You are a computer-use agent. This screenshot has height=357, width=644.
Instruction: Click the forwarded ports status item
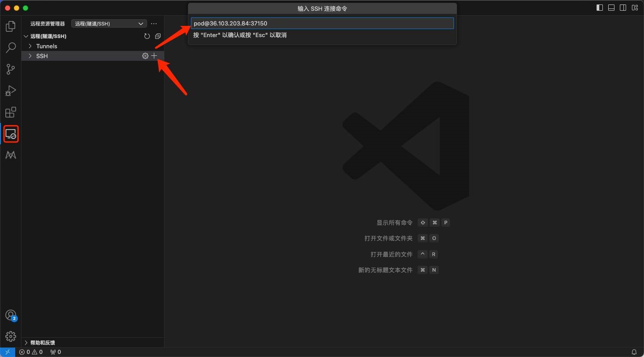[55, 352]
